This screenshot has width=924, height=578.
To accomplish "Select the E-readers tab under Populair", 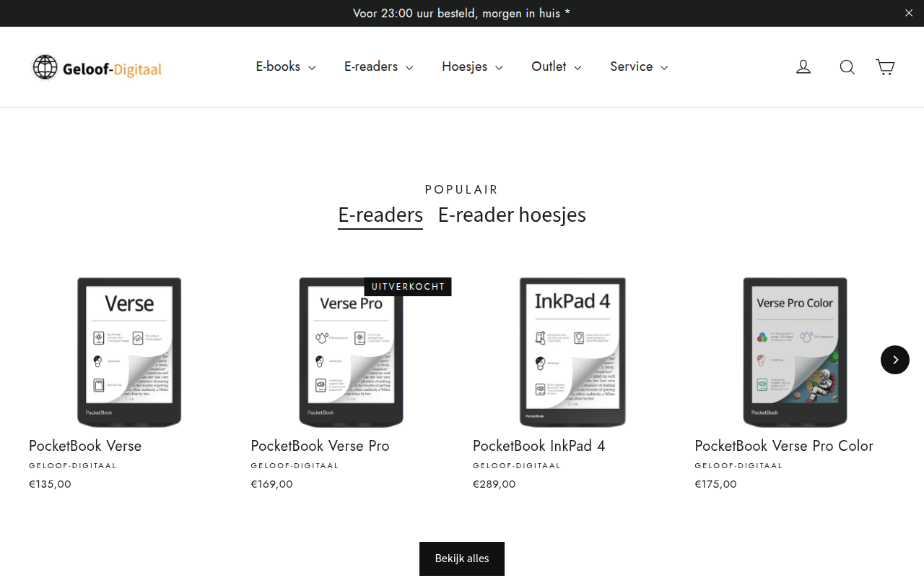I will coord(380,215).
